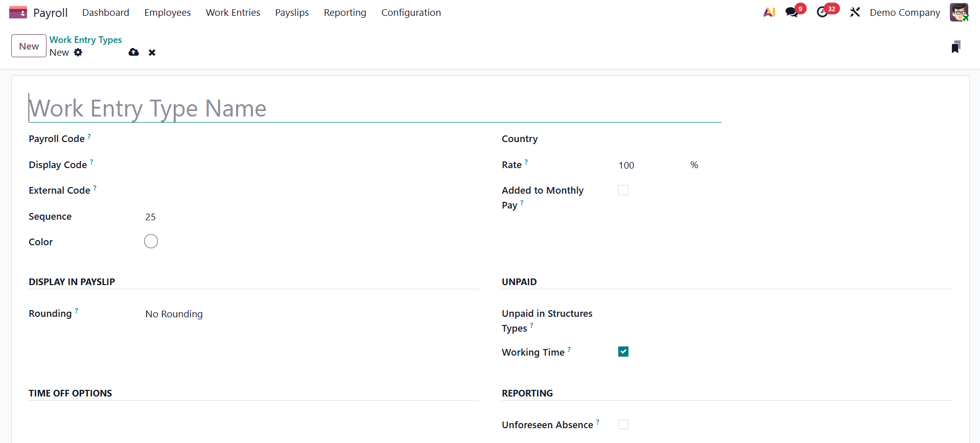
Task: Open the conversations messages icon
Action: [792, 12]
